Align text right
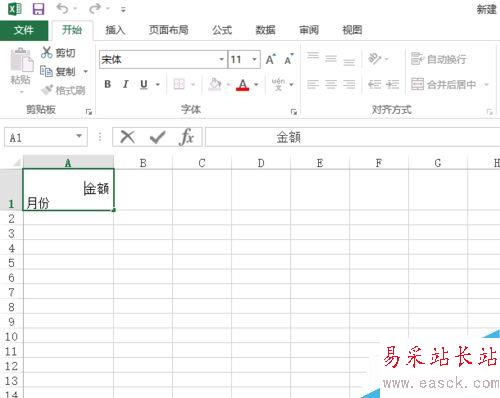The height and width of the screenshot is (398, 500). [x=349, y=84]
